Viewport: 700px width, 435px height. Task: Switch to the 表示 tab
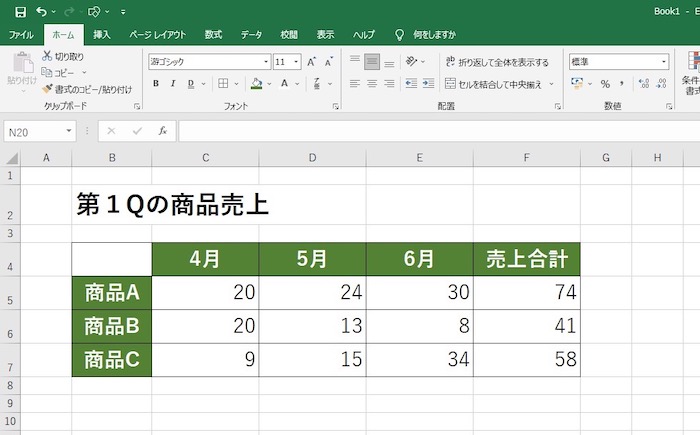click(325, 35)
